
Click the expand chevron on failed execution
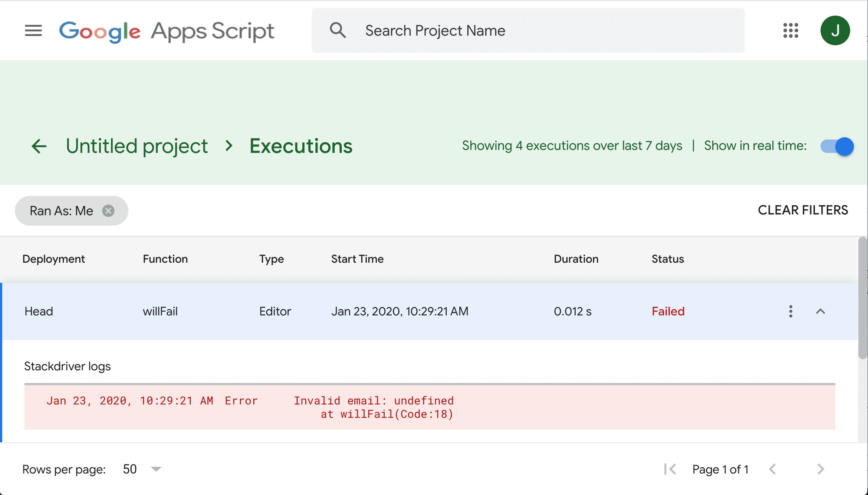click(820, 311)
